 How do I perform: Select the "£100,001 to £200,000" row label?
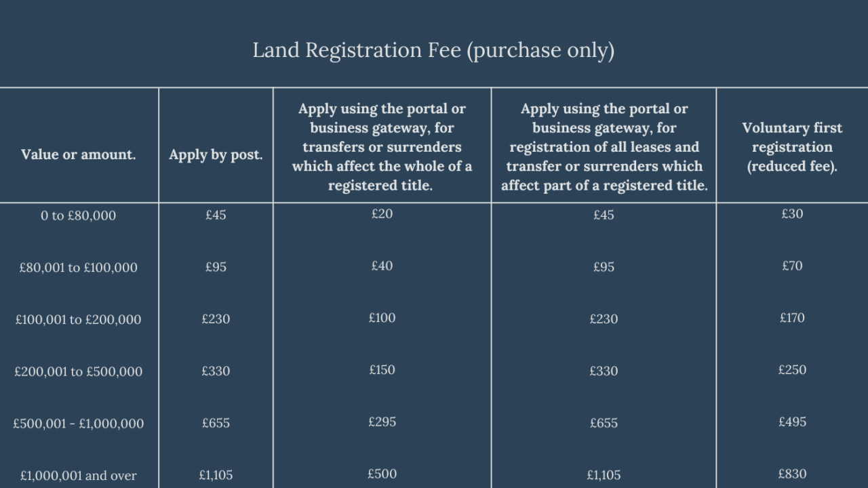79,319
